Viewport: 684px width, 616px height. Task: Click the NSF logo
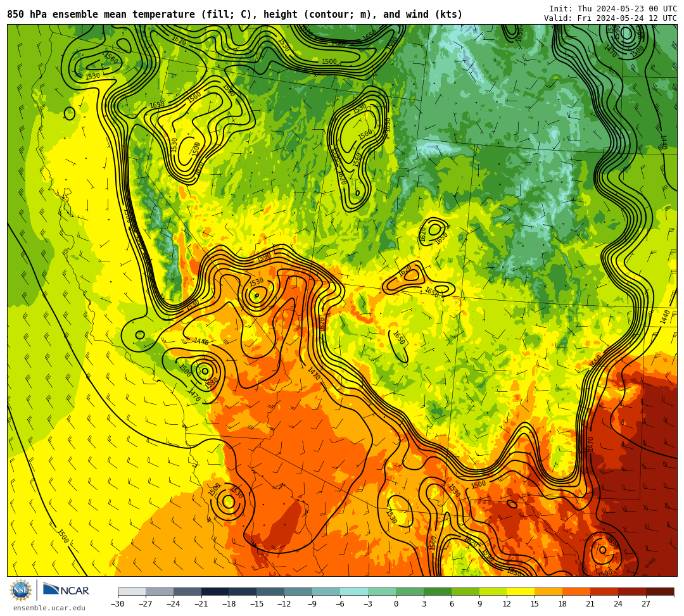pos(20,591)
